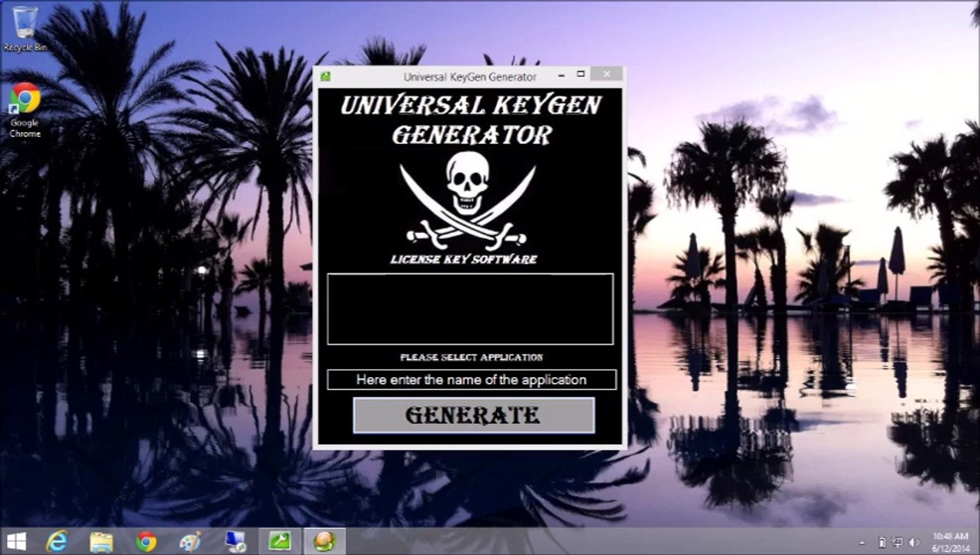Click the KeyGen window title bar icon
The height and width of the screenshot is (555, 980).
click(325, 76)
